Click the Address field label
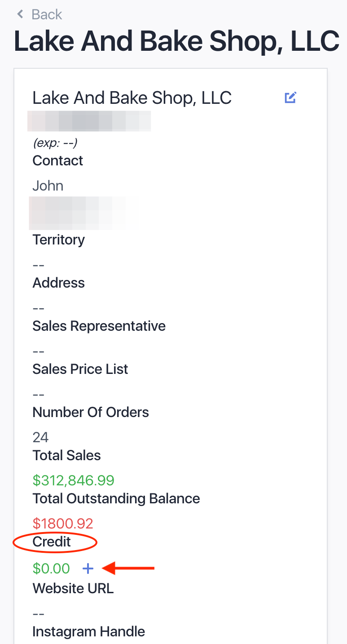This screenshot has width=347, height=644. point(58,283)
